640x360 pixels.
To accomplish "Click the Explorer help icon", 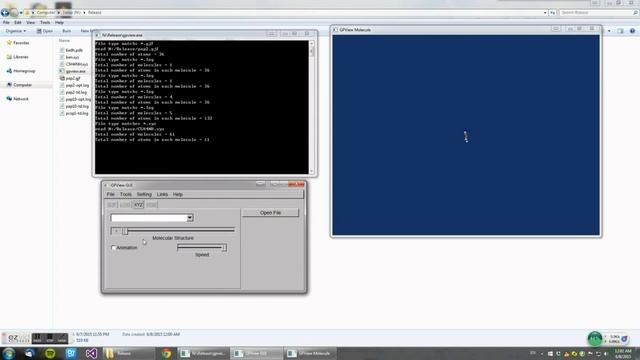I will tap(632, 31).
